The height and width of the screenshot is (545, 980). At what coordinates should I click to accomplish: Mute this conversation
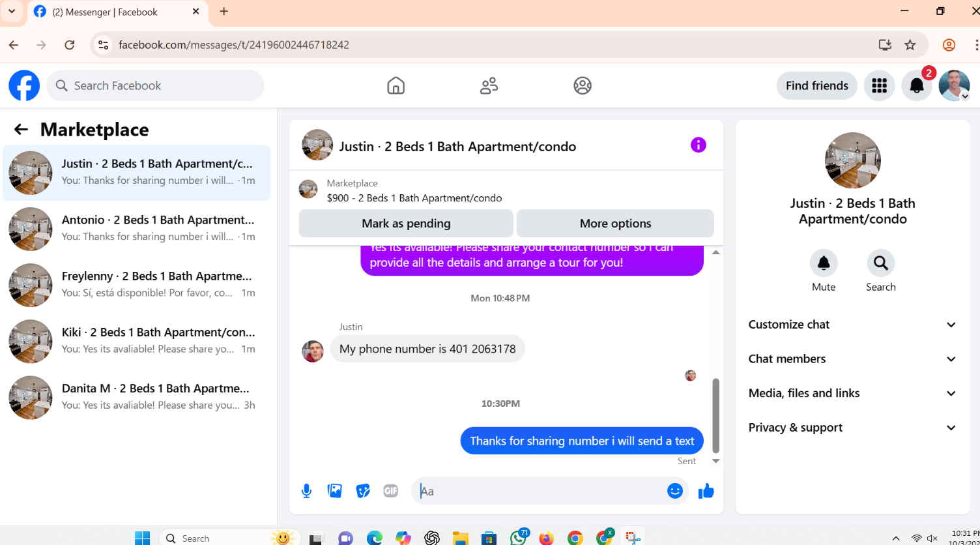(824, 263)
